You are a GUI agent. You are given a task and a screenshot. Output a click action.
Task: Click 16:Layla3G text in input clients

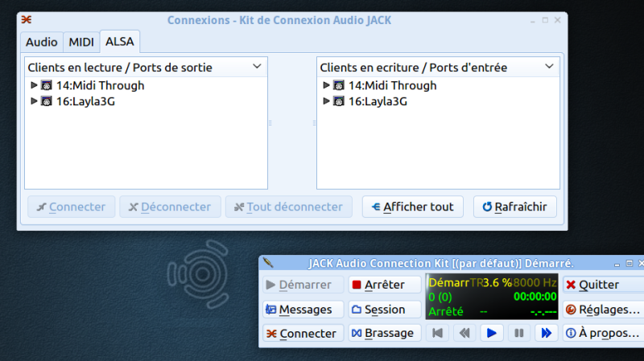coord(378,101)
